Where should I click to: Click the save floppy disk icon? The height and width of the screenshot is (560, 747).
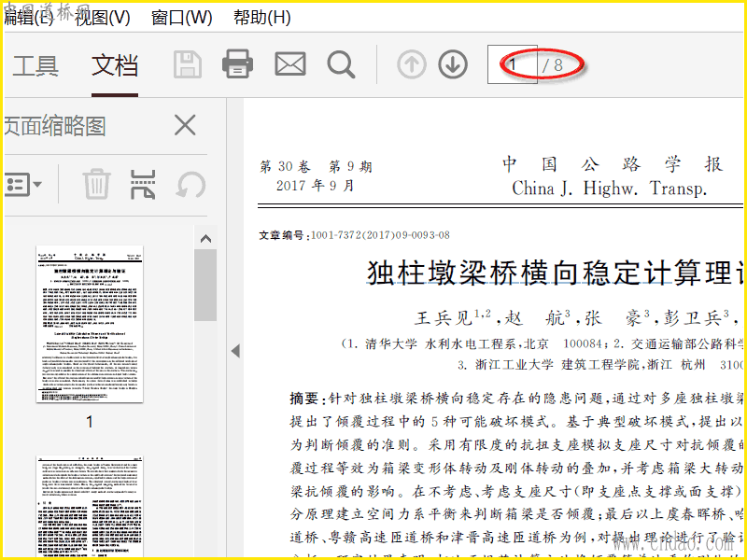188,64
